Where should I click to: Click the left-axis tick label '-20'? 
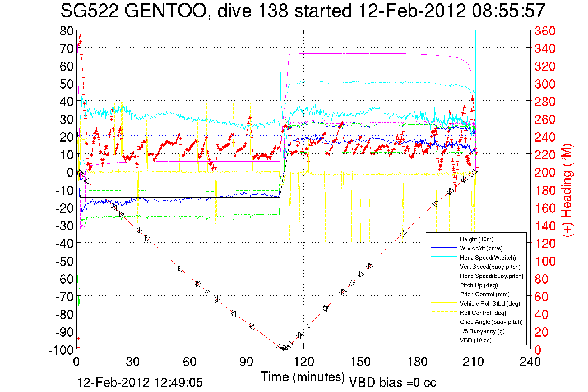pos(64,208)
